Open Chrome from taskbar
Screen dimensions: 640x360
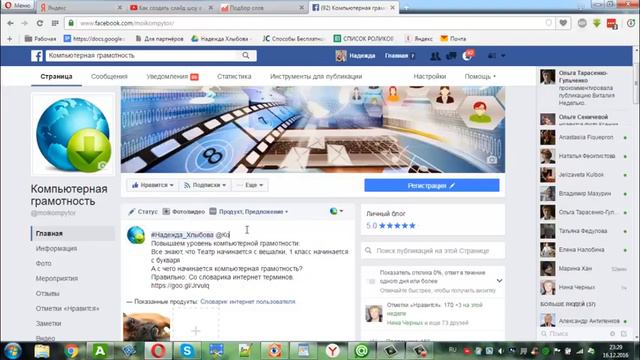pos(71,351)
